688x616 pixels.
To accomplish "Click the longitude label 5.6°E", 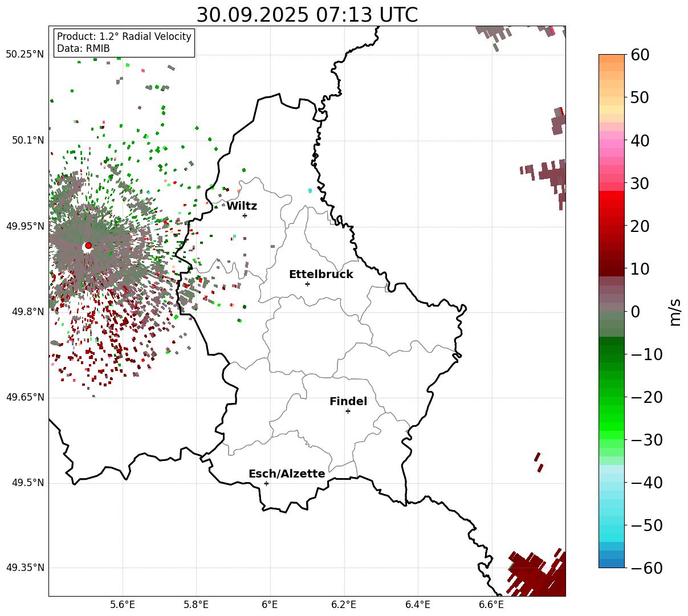I will (123, 605).
